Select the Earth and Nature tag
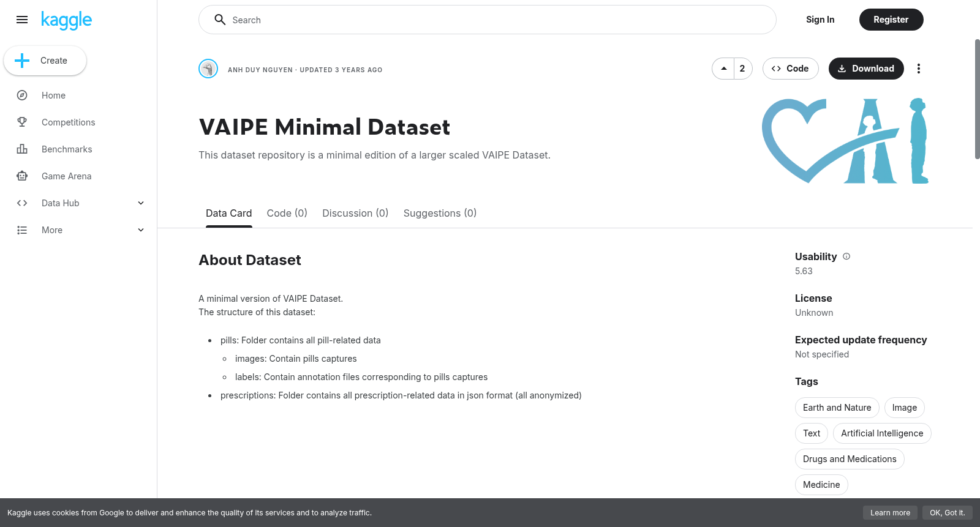The width and height of the screenshot is (980, 527). tap(837, 408)
